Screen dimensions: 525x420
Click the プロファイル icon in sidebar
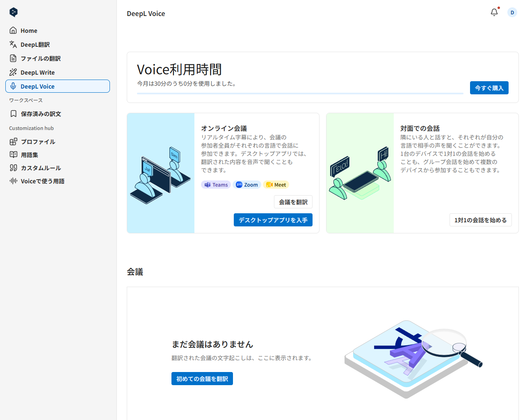coord(14,142)
